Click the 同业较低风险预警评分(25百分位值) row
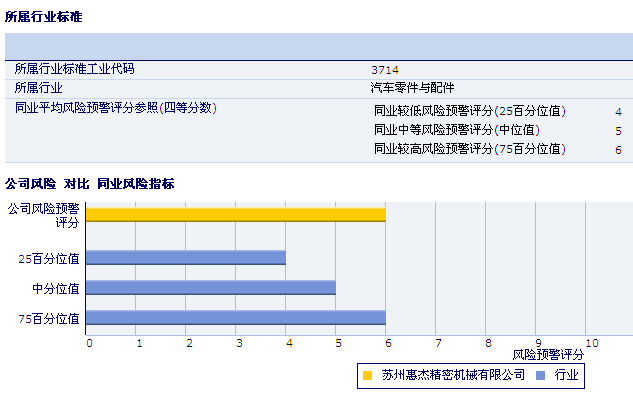Screen dimensions: 633x394 point(498,111)
